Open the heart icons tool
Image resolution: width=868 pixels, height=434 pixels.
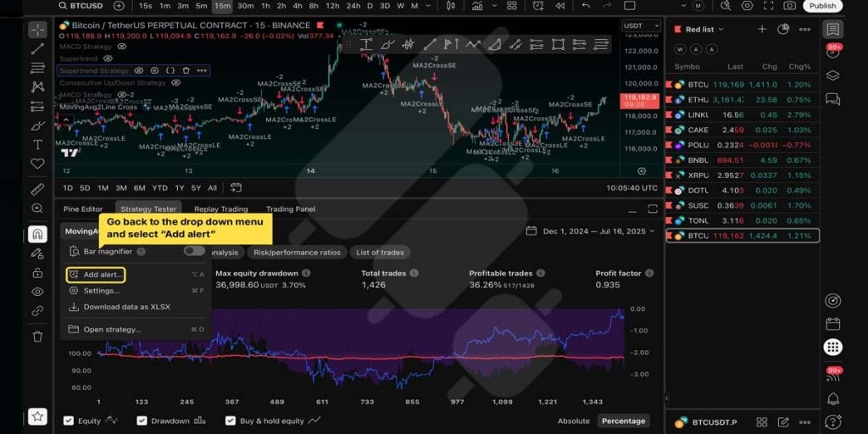[x=37, y=164]
